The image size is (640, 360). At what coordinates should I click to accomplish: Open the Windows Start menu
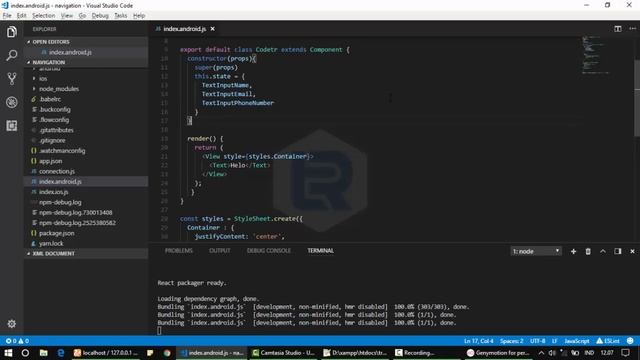(8, 353)
